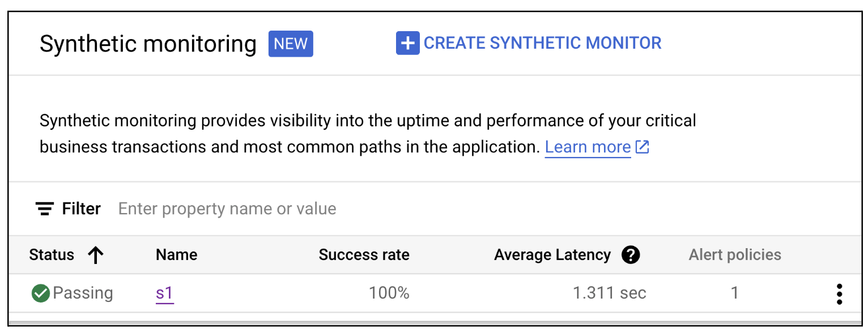Screen dimensions: 868x332
Task: Click the external link icon beside Learn more
Action: (643, 147)
